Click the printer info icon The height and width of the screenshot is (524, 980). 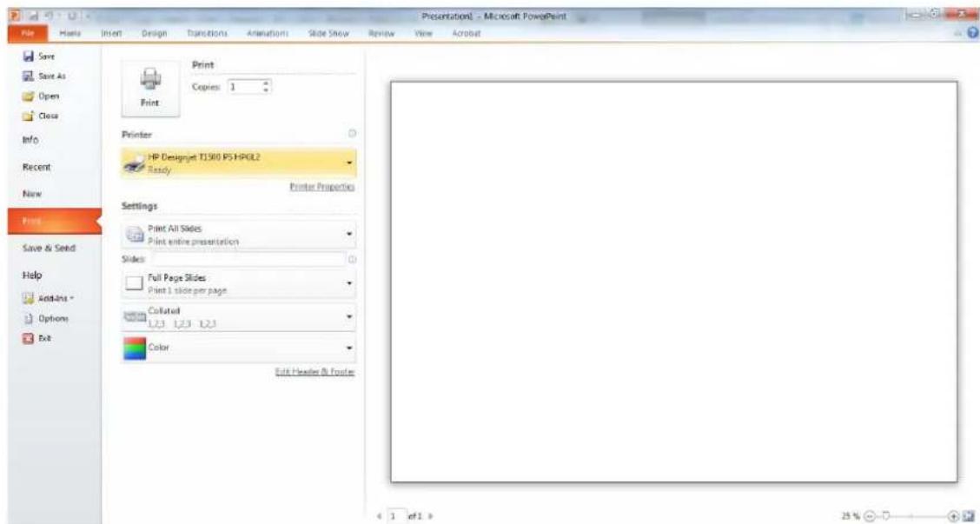352,134
